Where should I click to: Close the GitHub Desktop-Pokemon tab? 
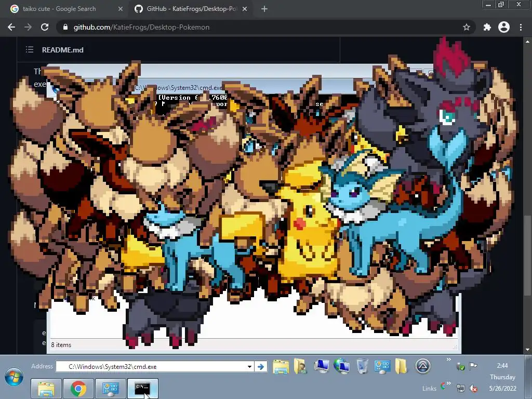245,9
